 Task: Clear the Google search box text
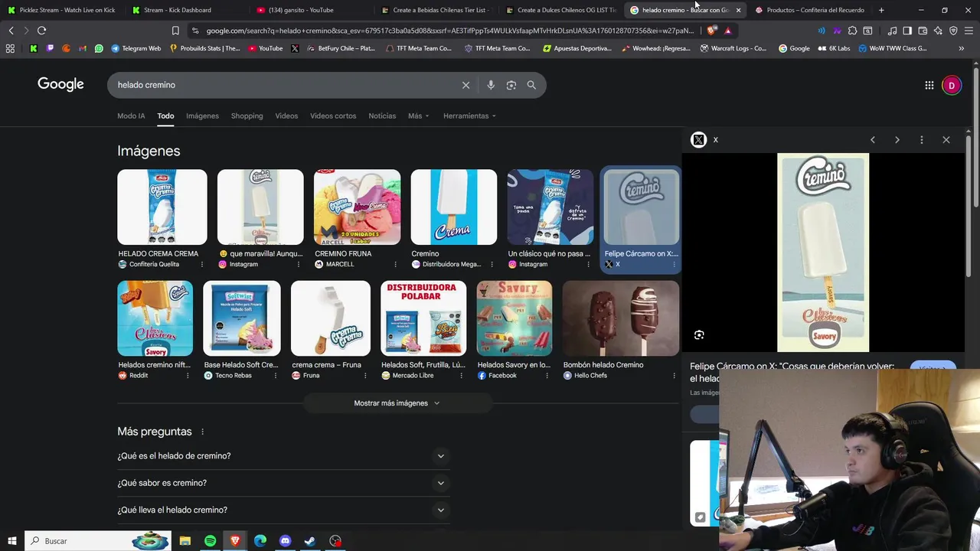click(x=465, y=85)
